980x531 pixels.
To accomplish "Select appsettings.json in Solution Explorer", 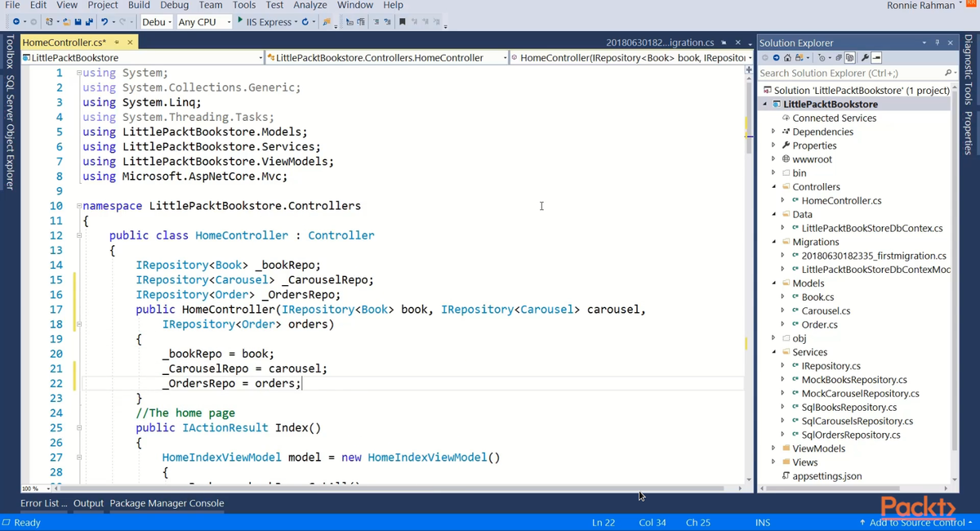I will (826, 475).
